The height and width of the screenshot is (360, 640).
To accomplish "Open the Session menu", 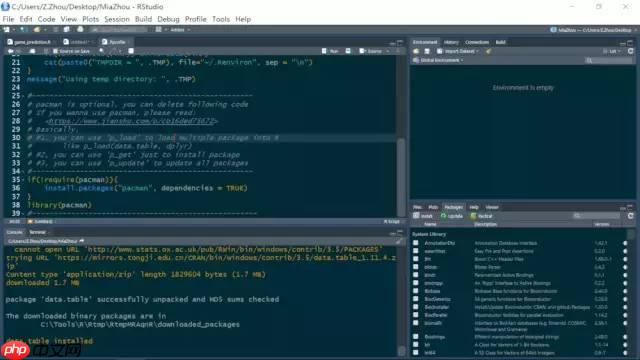I will coord(117,19).
